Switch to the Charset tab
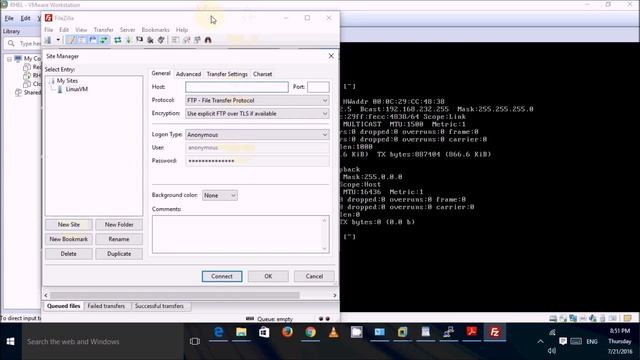Screen dimensions: 640x360 click(262, 74)
